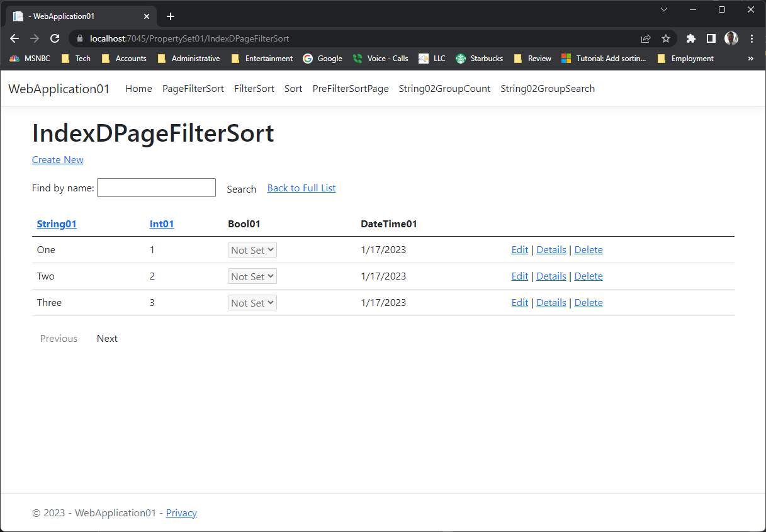Delete the record named Three
The width and height of the screenshot is (766, 532).
pyautogui.click(x=589, y=303)
